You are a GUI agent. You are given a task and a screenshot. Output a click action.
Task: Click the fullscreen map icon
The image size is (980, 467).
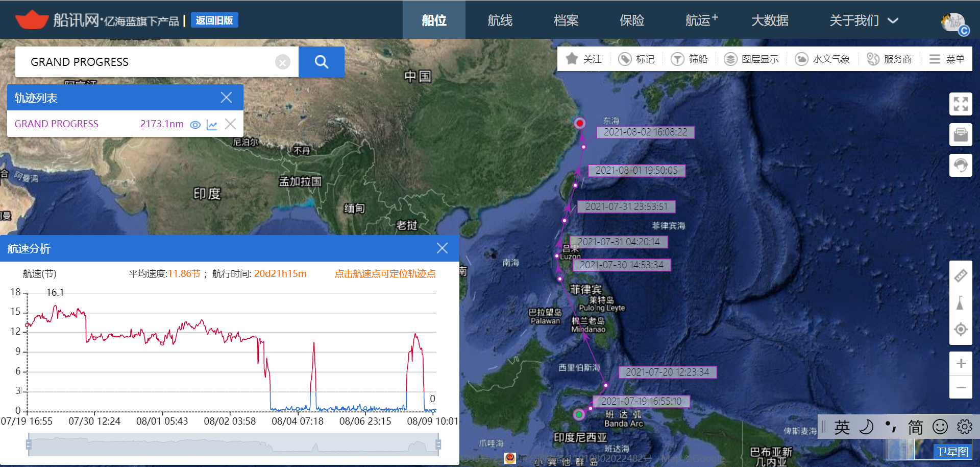pos(960,104)
